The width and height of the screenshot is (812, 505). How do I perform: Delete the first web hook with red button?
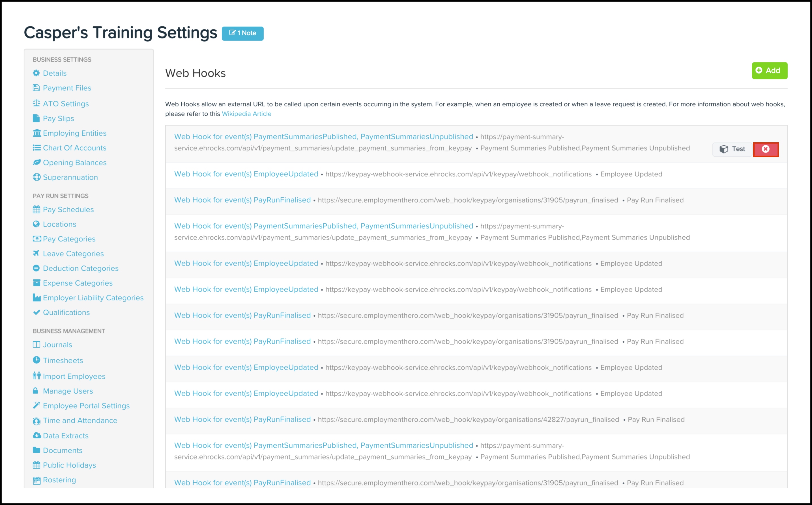point(766,149)
